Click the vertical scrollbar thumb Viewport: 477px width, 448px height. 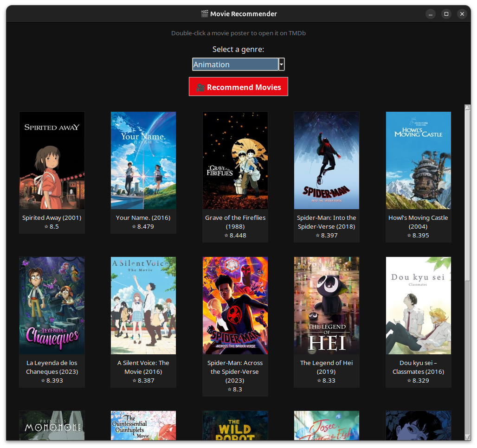(x=468, y=196)
